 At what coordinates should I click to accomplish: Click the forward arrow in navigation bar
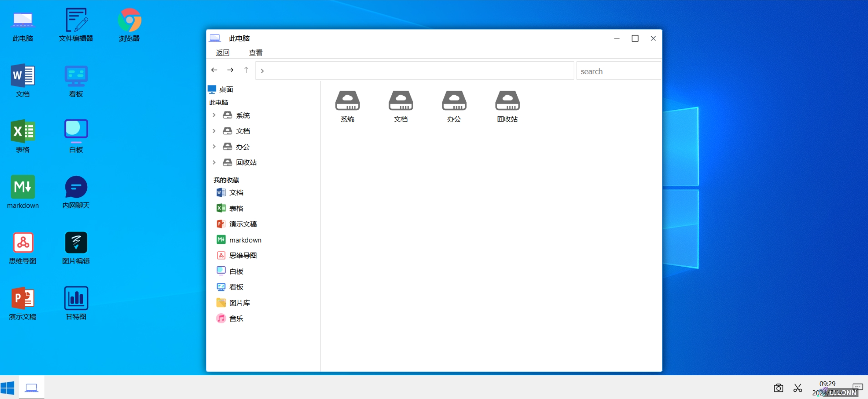point(230,70)
